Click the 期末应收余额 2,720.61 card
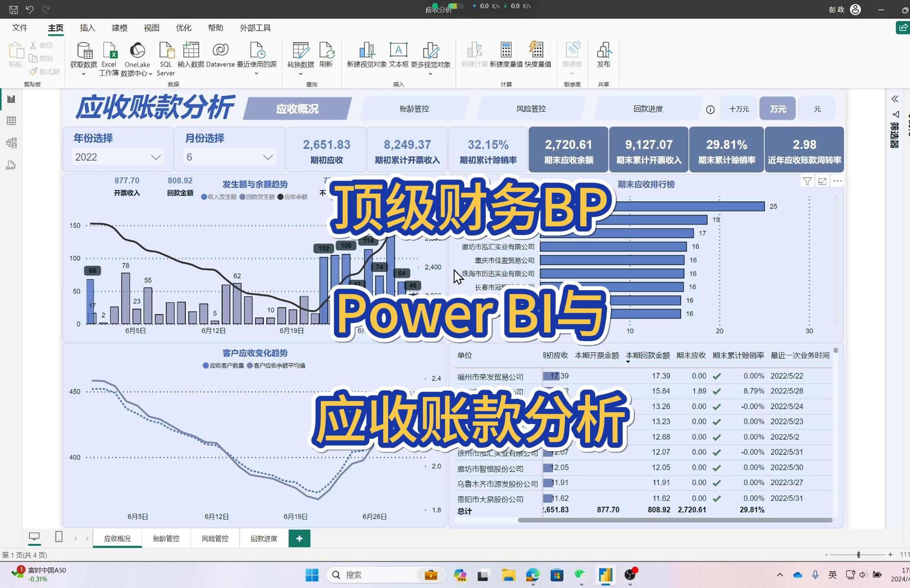Image resolution: width=910 pixels, height=588 pixels. [x=568, y=149]
